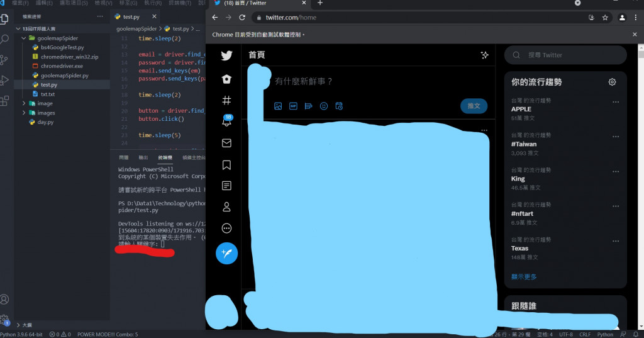Open Twitter Notifications bell with 18 badge

point(226,120)
